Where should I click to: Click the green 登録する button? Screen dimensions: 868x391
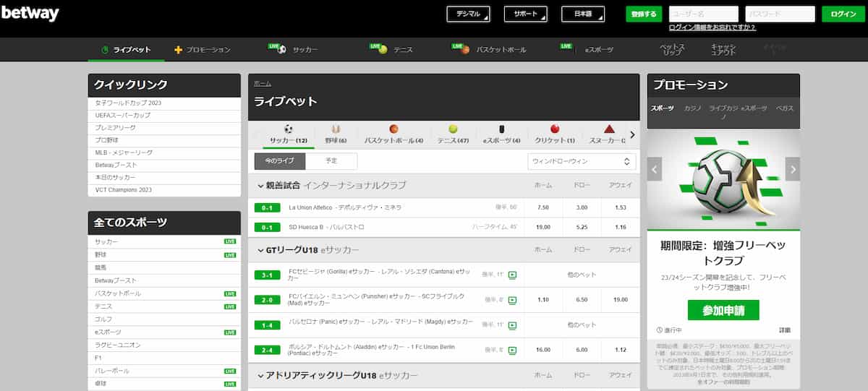pos(644,14)
